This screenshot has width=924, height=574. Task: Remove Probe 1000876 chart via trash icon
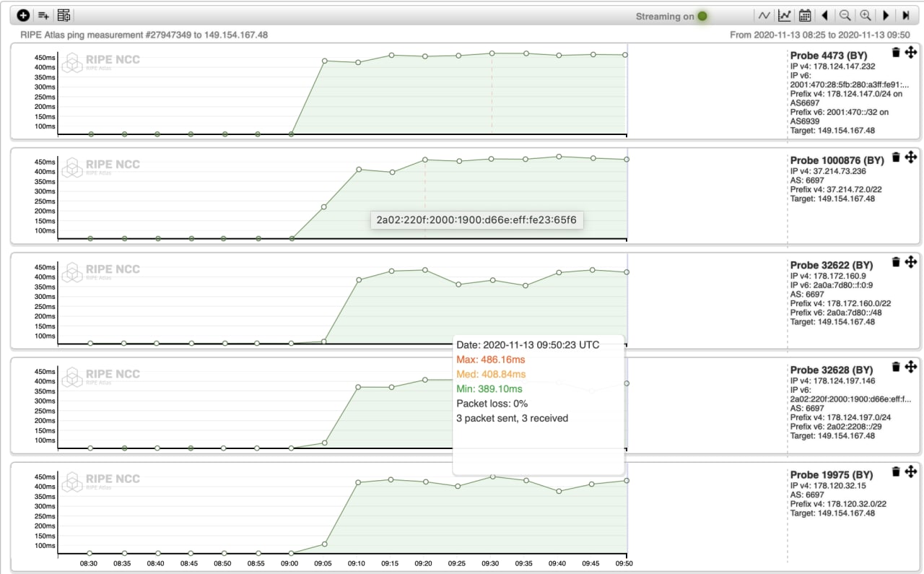tap(896, 157)
